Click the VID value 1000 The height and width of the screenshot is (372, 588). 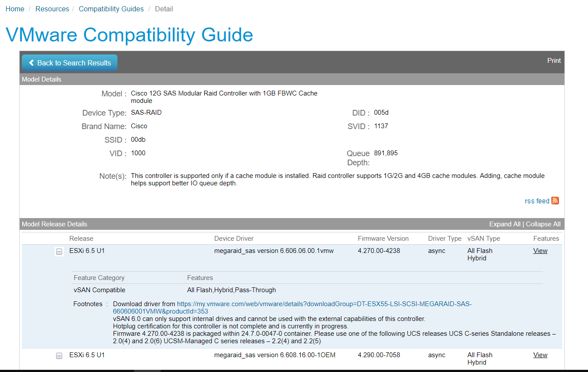pos(138,153)
